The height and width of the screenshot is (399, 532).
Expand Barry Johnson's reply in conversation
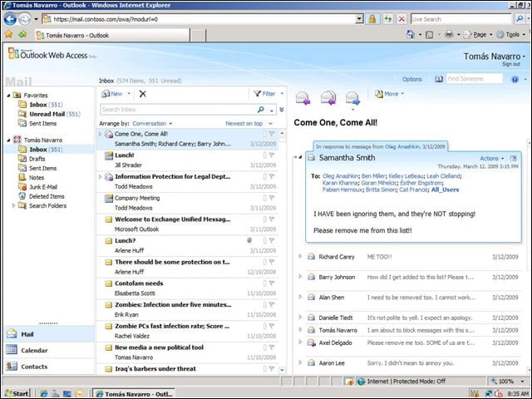(x=300, y=277)
